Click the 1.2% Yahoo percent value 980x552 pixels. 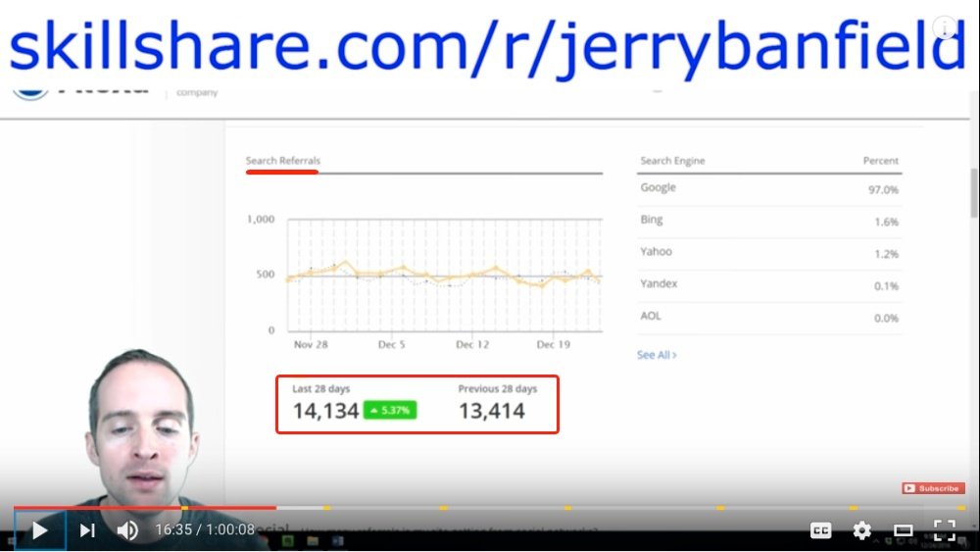tap(886, 254)
